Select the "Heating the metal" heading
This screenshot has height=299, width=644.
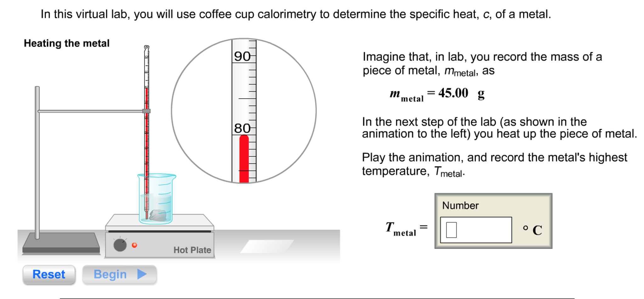pyautogui.click(x=67, y=43)
